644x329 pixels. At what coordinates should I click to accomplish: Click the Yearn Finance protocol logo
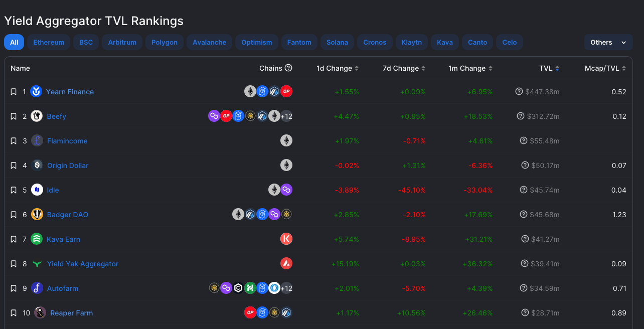tap(36, 91)
